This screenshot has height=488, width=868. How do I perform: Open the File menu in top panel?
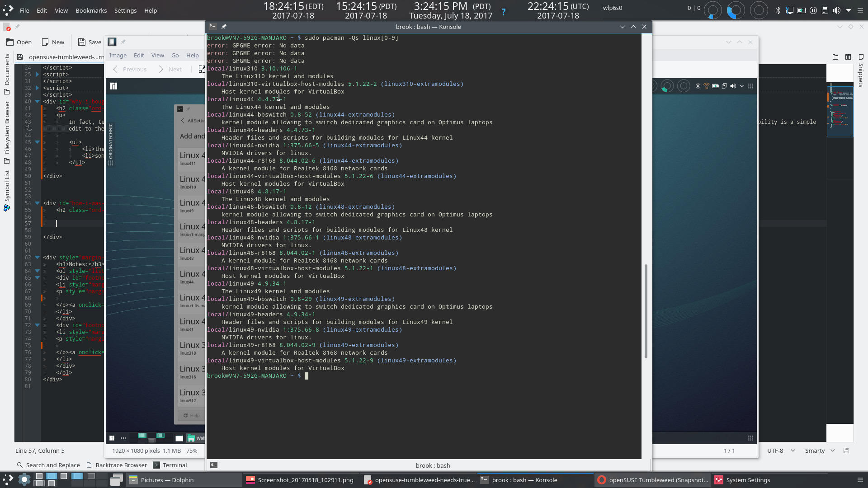24,10
